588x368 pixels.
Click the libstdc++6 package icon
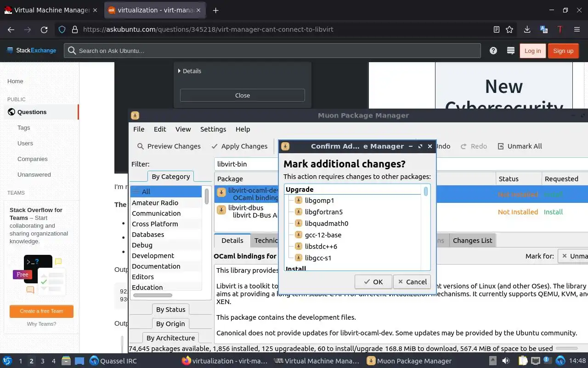pyautogui.click(x=299, y=247)
